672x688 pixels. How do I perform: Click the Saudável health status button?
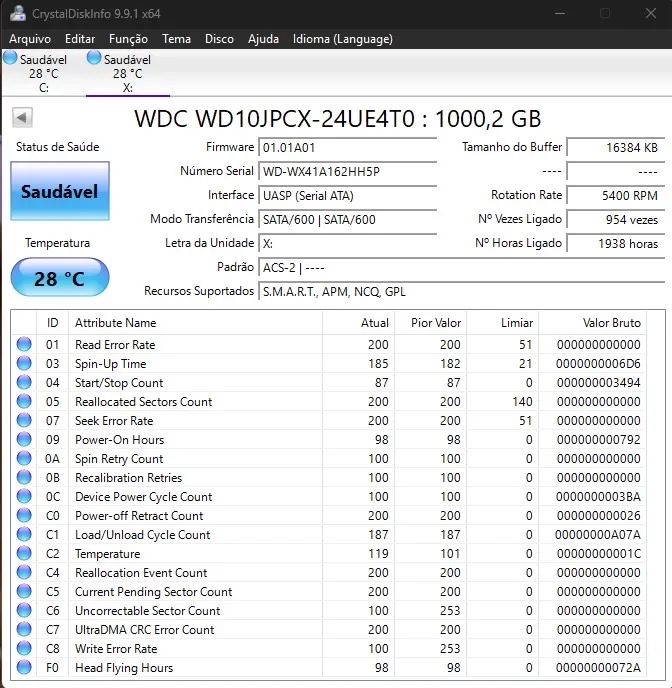(60, 191)
